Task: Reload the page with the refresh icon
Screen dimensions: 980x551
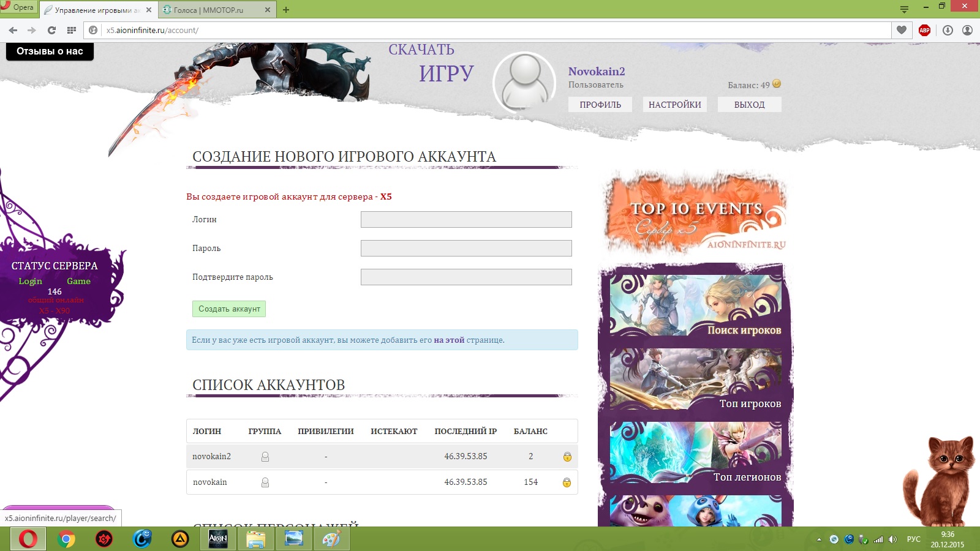Action: (x=51, y=30)
